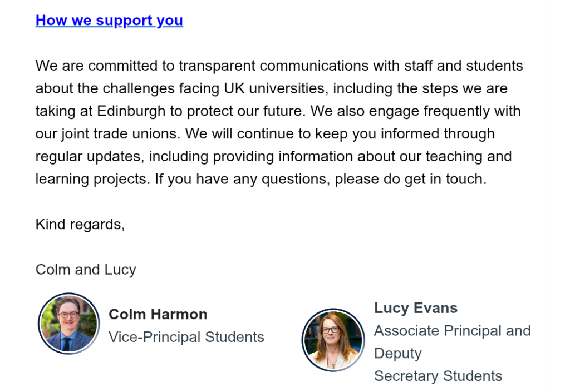Click the "Vice-Principal Students" job title
This screenshot has width=570, height=392.
pyautogui.click(x=186, y=337)
